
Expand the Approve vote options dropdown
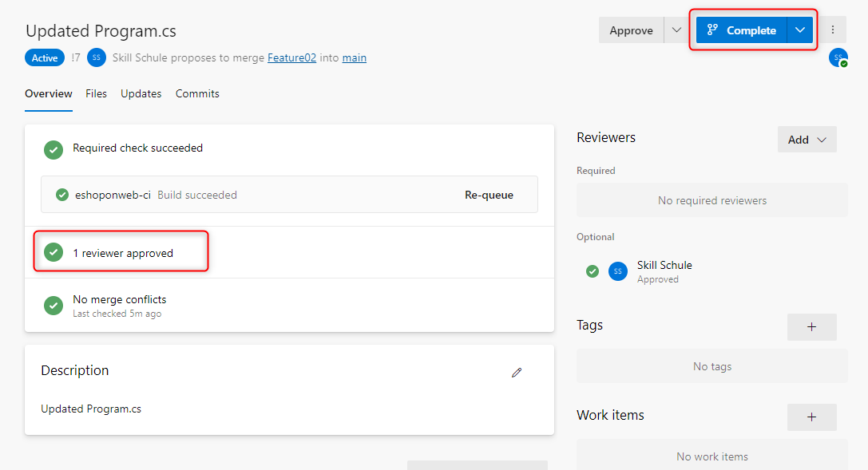tap(676, 30)
